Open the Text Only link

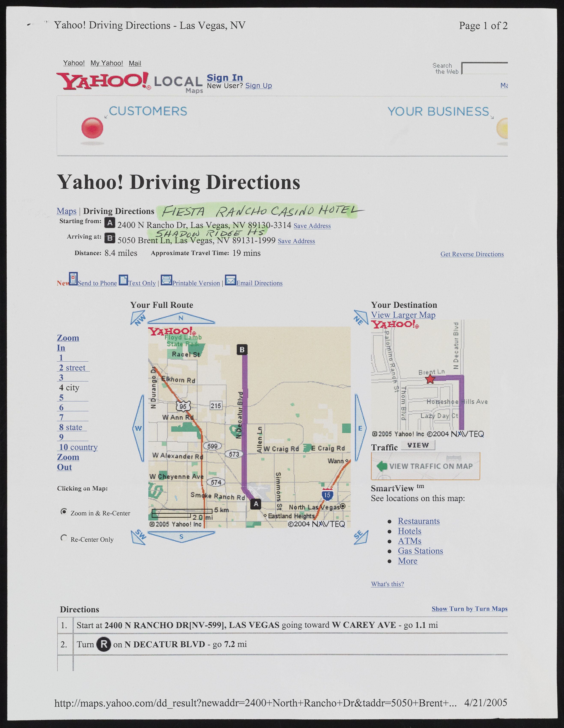(x=142, y=283)
